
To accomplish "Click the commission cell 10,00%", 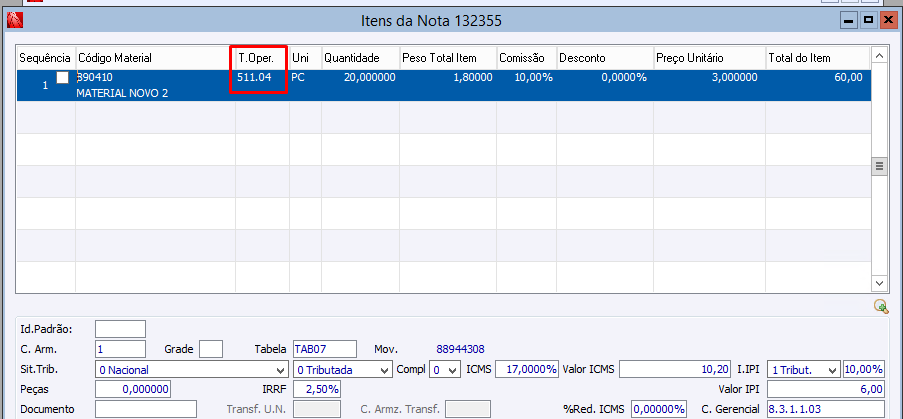I will [533, 77].
